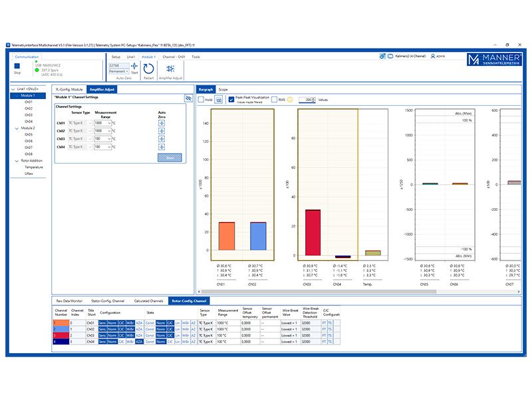Click Auto Zero icon for Ch02

(x=162, y=131)
